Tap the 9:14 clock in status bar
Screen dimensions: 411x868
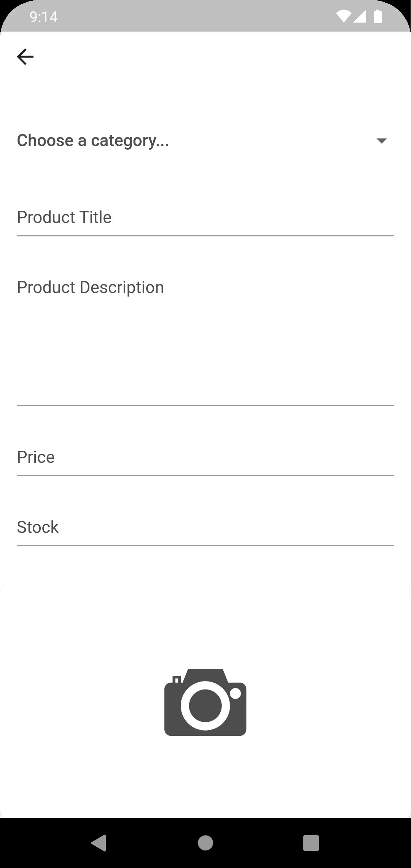pos(43,17)
